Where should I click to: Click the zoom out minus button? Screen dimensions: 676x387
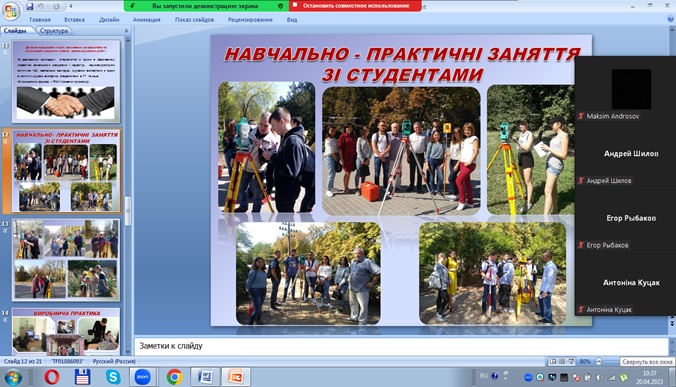(x=598, y=362)
